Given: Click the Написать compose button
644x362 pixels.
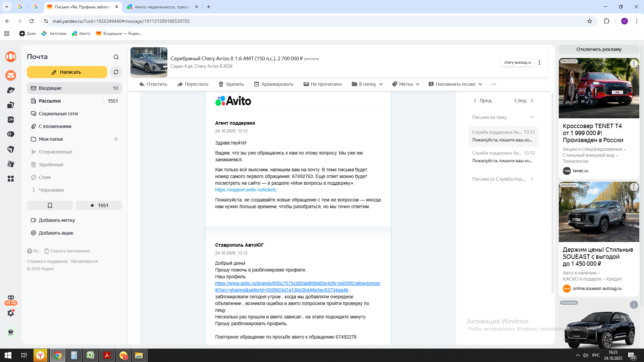Looking at the screenshot, I should 67,72.
